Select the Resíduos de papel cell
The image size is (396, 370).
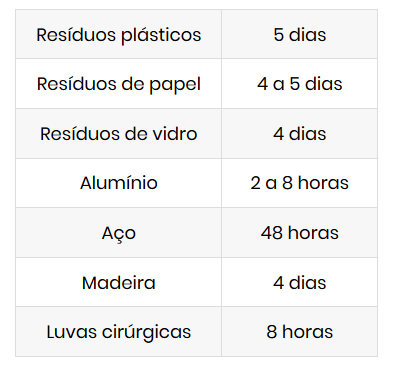[119, 84]
